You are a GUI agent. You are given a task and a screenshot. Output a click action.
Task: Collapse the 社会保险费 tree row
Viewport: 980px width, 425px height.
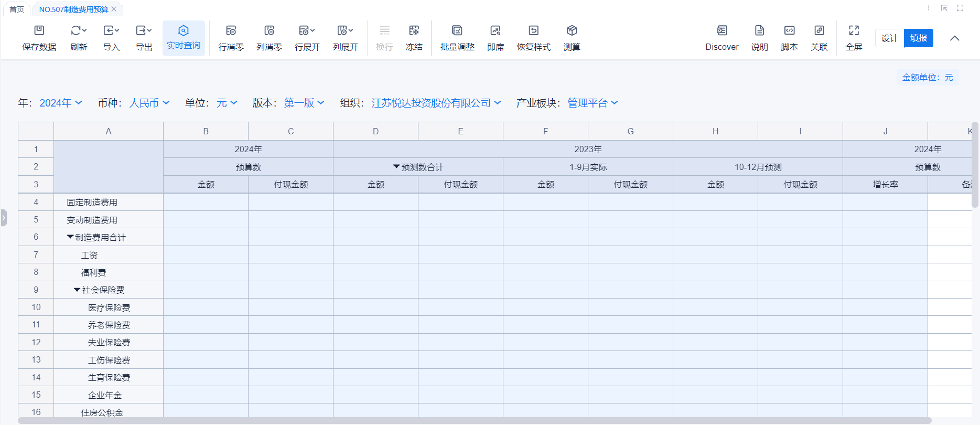point(77,290)
